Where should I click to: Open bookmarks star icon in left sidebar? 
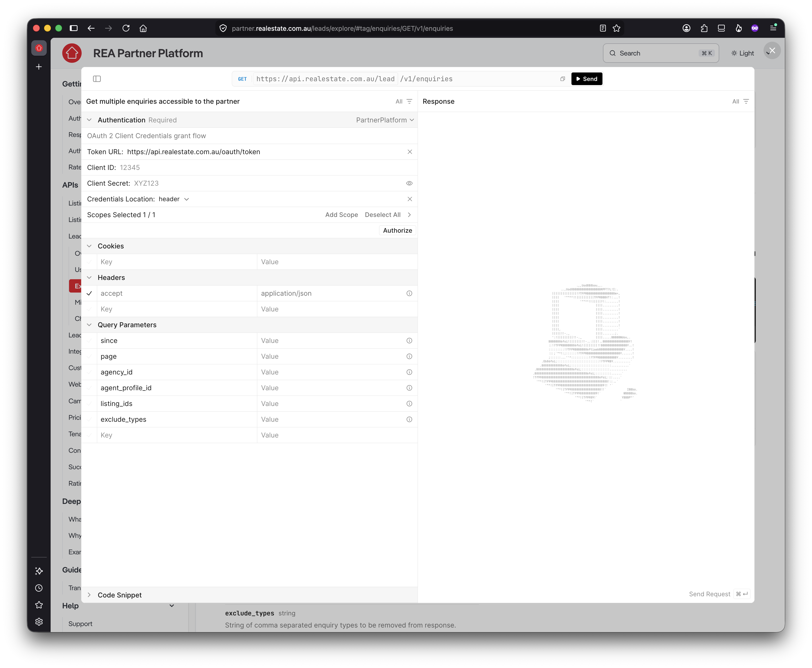[x=39, y=605]
